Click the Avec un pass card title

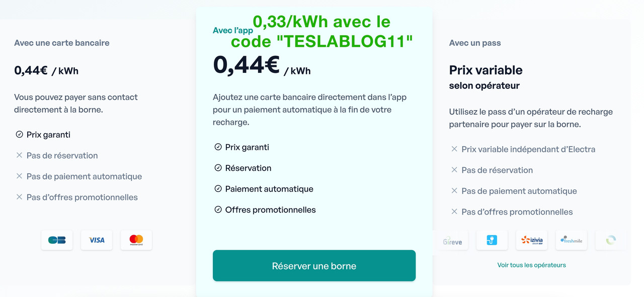pyautogui.click(x=475, y=43)
